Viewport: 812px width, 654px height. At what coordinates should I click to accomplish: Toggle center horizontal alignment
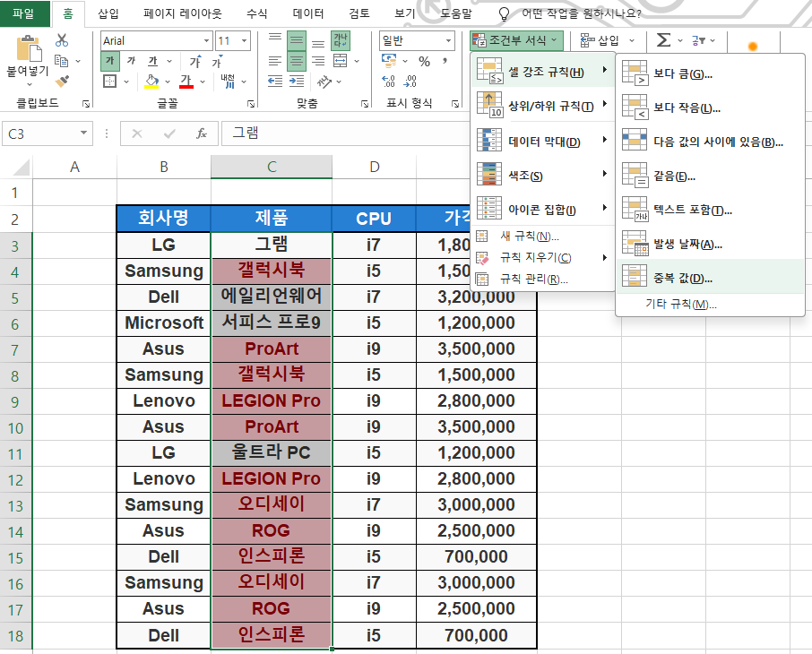pyautogui.click(x=297, y=61)
